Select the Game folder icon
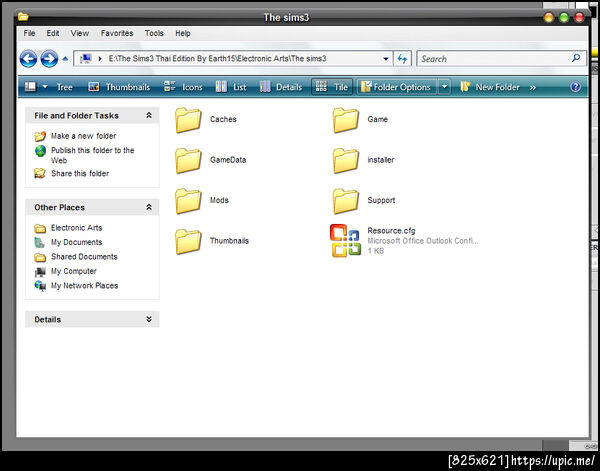The height and width of the screenshot is (471, 600). pos(346,120)
